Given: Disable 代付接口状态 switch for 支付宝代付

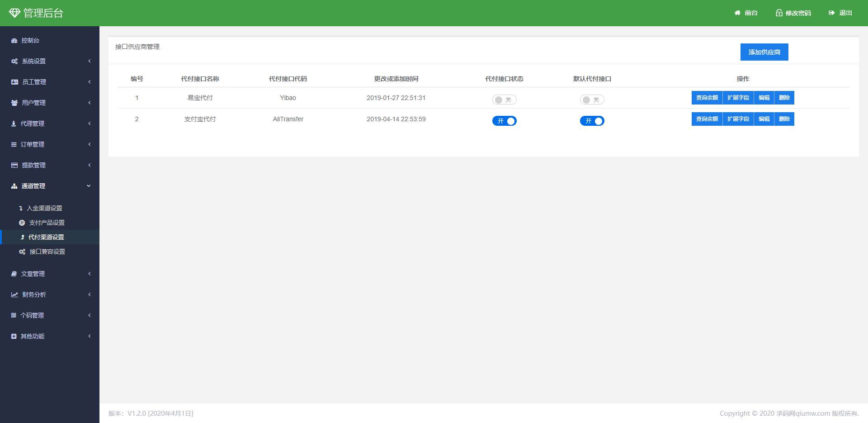Looking at the screenshot, I should click(x=504, y=121).
